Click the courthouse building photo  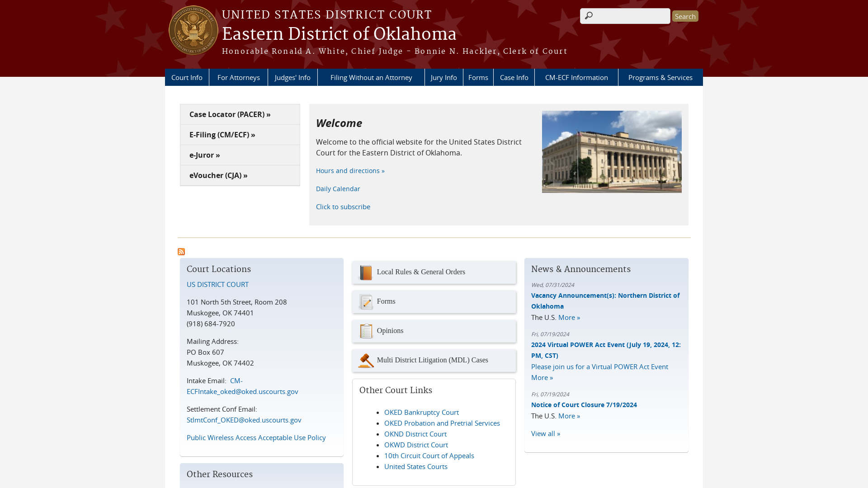612,152
